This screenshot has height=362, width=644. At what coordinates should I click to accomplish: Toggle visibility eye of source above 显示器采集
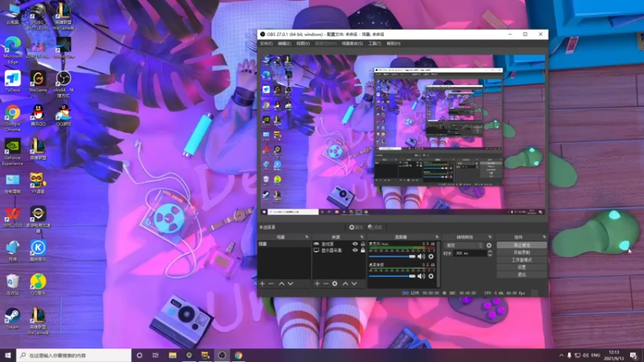(x=355, y=244)
